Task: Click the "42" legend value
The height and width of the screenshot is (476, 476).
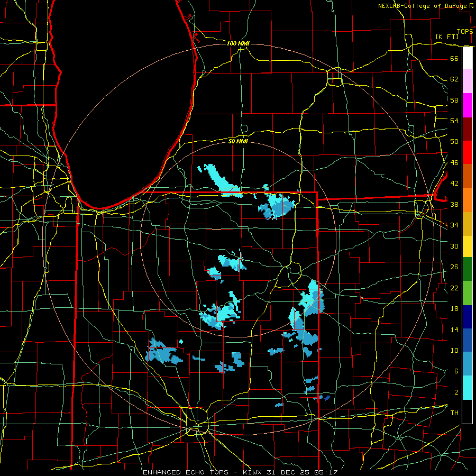Action: [x=454, y=184]
